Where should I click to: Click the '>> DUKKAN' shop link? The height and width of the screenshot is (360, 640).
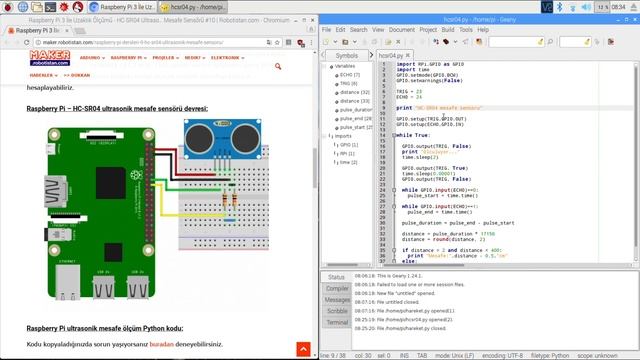tap(77, 76)
